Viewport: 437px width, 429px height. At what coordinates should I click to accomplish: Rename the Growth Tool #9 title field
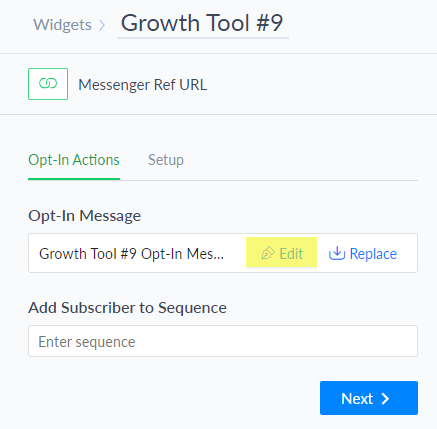(203, 23)
